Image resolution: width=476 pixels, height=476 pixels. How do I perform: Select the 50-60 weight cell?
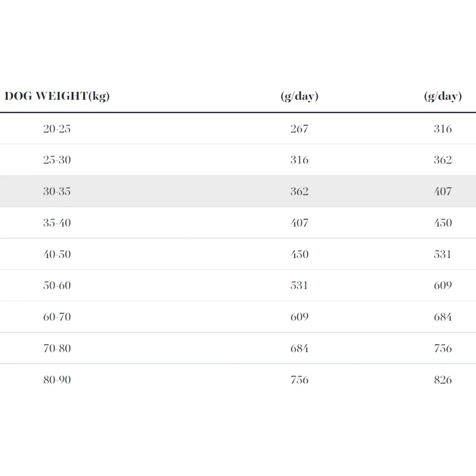point(57,285)
